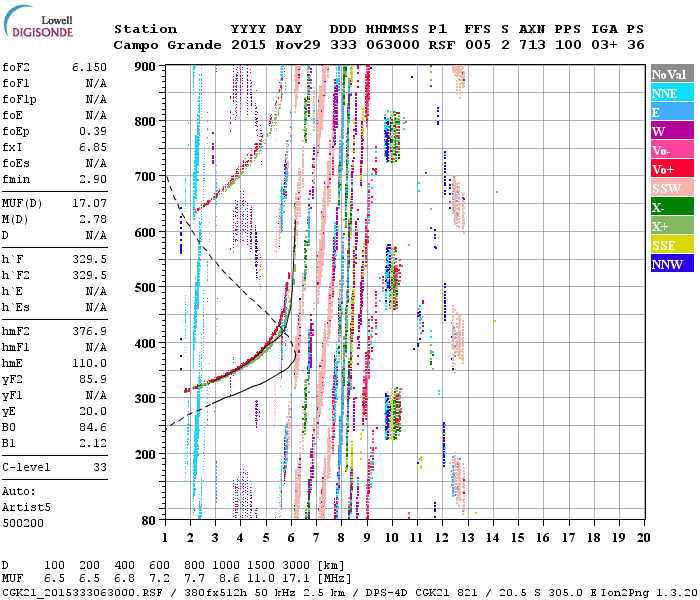Viewport: 700px width, 600px height.
Task: Click the foF1 N/A value
Action: pos(96,83)
